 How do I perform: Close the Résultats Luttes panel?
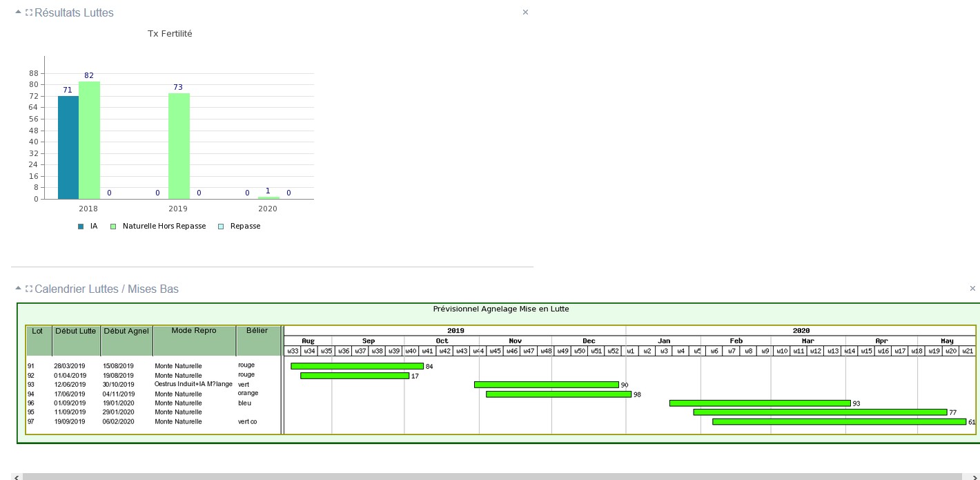coord(525,12)
